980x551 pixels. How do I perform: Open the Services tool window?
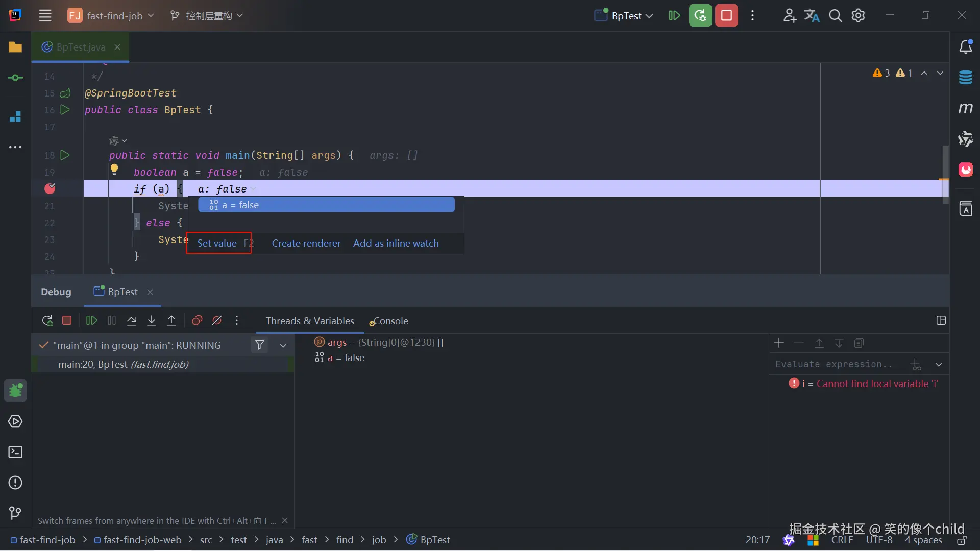(x=15, y=421)
